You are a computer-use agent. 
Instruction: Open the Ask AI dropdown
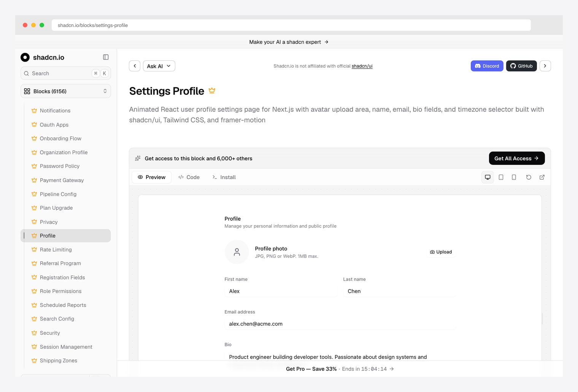159,66
